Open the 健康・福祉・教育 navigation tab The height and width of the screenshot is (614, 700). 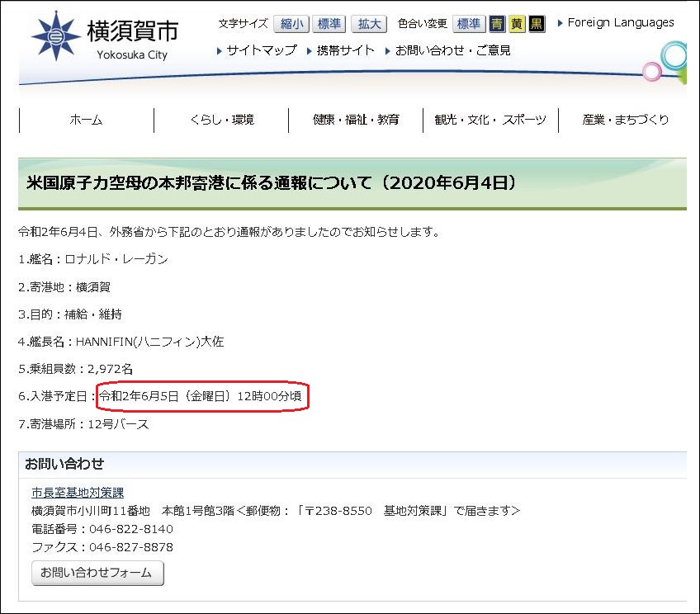[356, 120]
